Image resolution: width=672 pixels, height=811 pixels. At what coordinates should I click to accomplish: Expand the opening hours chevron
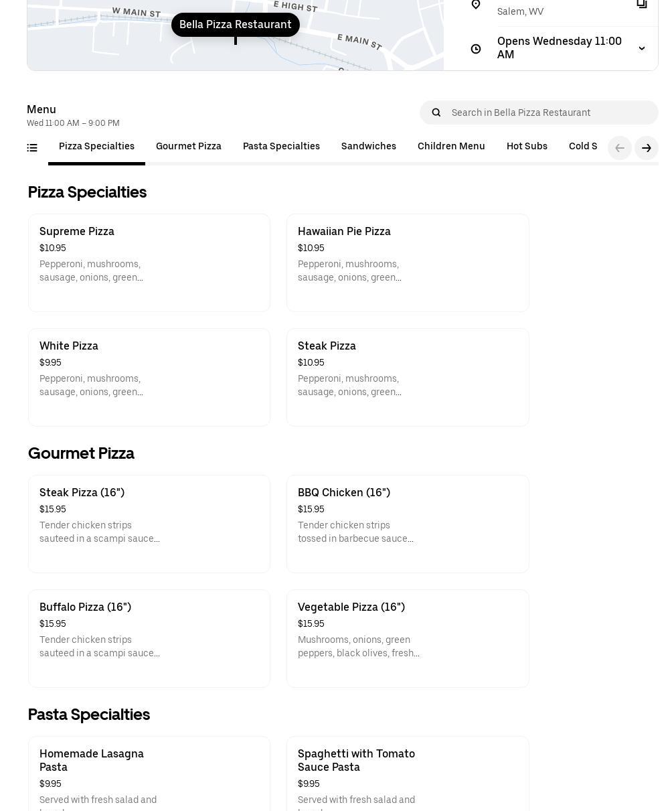[x=642, y=49]
